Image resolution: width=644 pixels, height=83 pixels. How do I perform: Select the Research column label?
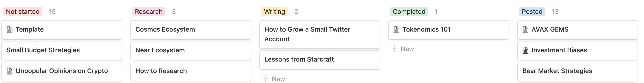point(149,12)
